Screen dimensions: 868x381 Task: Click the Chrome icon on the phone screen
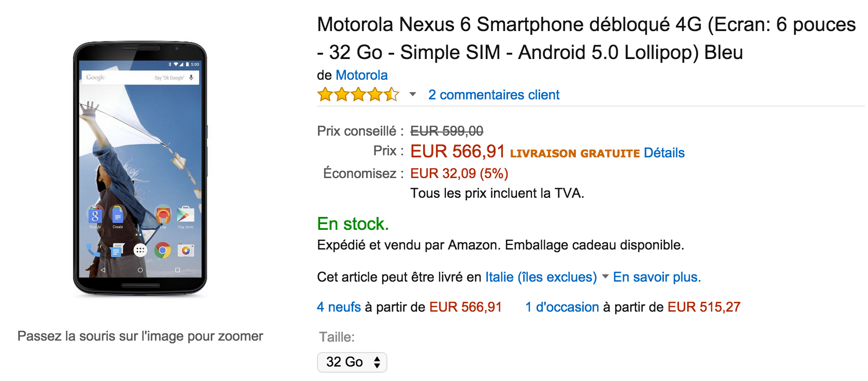(x=163, y=251)
